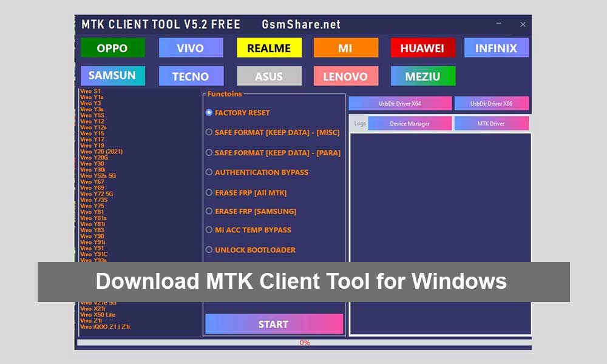Click inside the empty logs output area
This screenshot has height=364, width=607.
point(441,234)
